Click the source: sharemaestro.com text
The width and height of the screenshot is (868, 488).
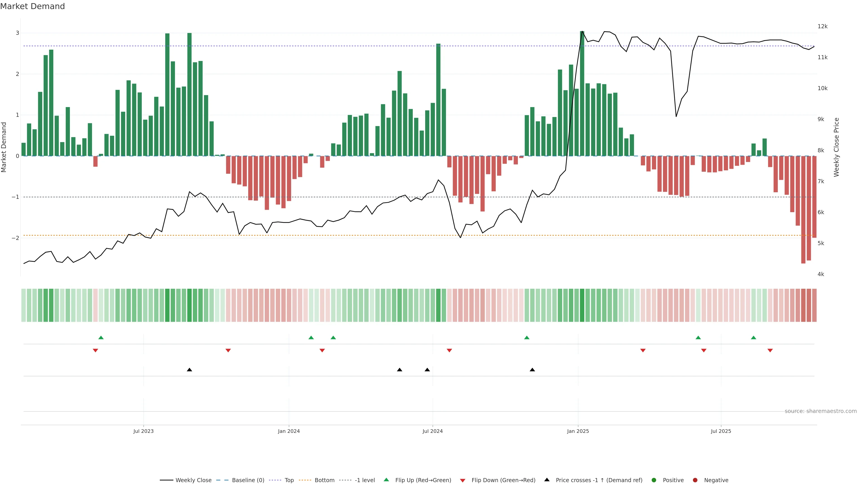coord(821,411)
